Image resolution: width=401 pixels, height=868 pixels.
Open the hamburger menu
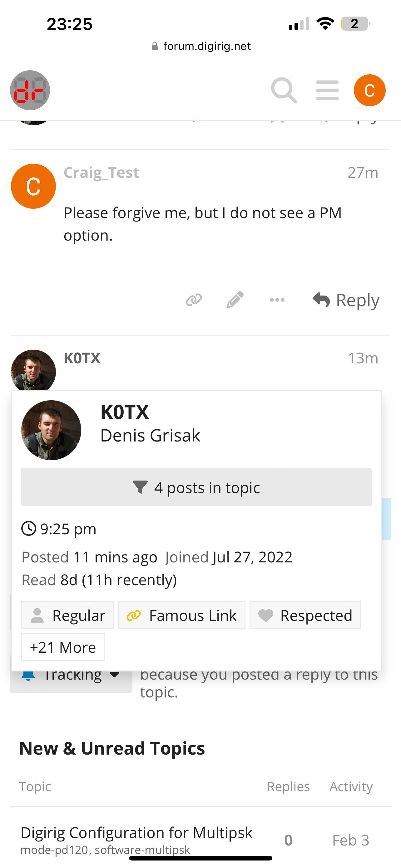point(327,90)
